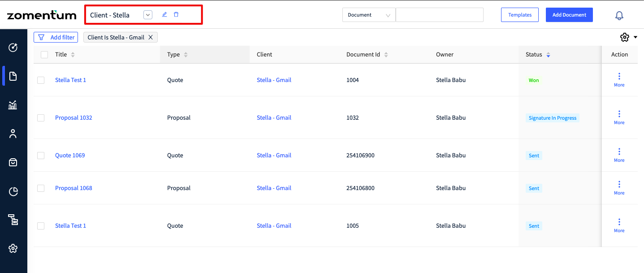
Task: Open More actions for Stella Test 1, ID 1005
Action: coord(619,225)
